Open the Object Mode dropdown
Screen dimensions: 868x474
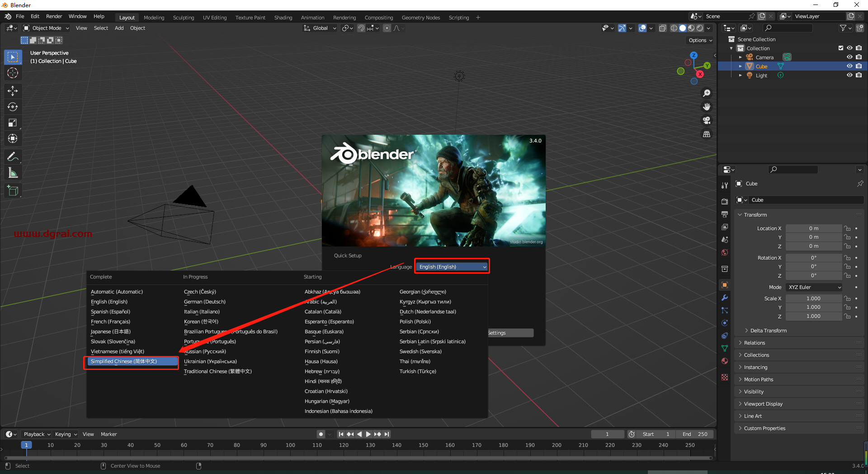(46, 28)
